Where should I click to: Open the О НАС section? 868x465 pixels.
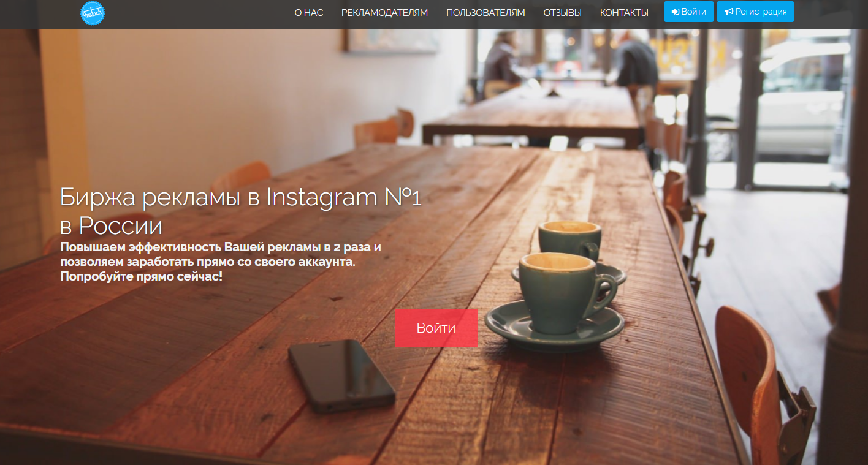pos(309,12)
